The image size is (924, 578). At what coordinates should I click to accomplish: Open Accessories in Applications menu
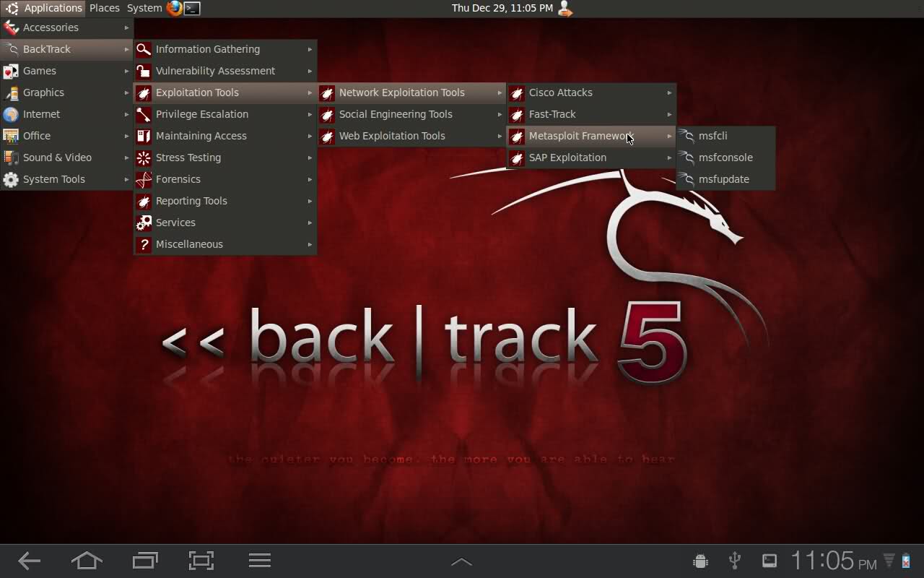pyautogui.click(x=66, y=27)
